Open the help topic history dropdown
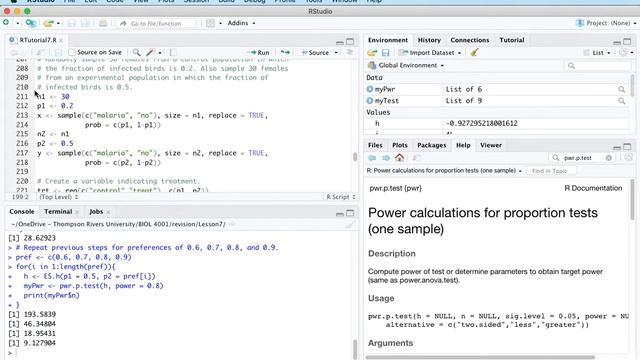 pyautogui.click(x=520, y=171)
